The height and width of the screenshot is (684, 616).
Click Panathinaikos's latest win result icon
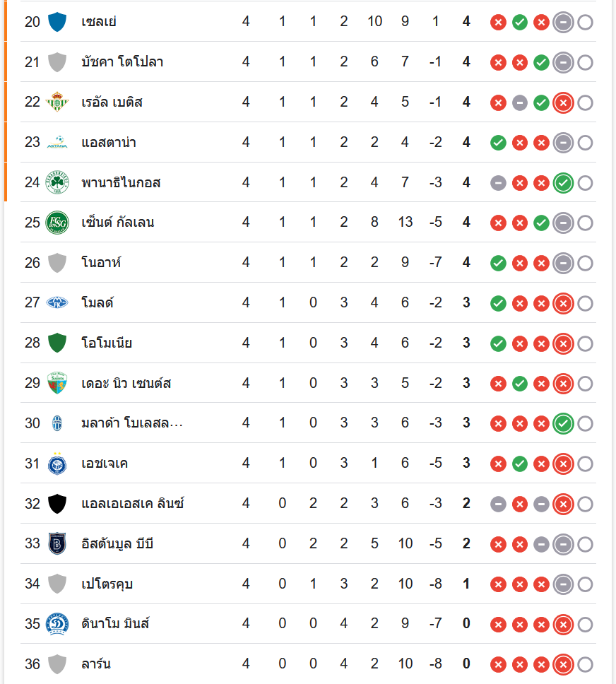563,183
